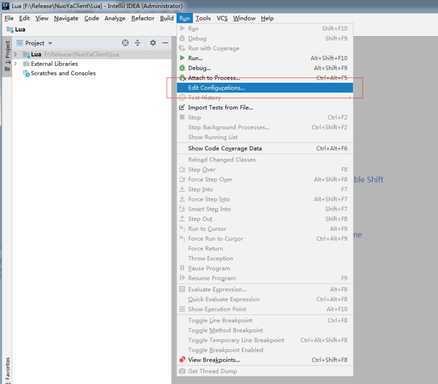
Task: Click the Attach to Process icon
Action: (x=182, y=78)
